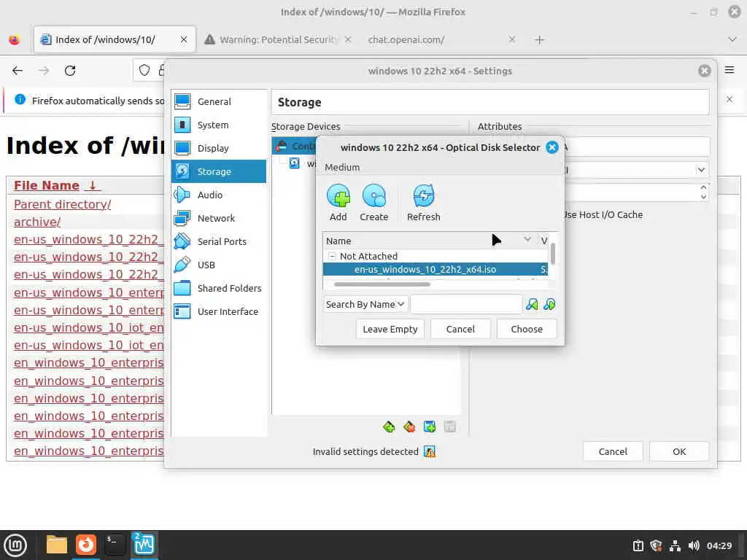Image resolution: width=747 pixels, height=560 pixels.
Task: Click the Choose button
Action: click(x=527, y=329)
